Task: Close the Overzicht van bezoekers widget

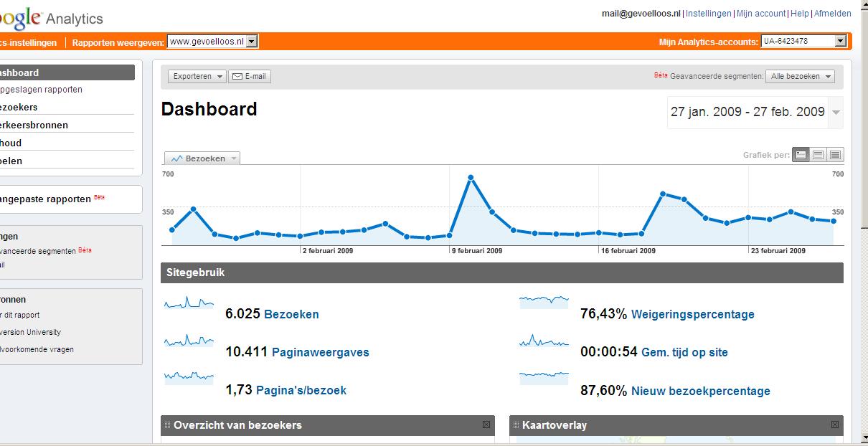Action: tap(486, 424)
